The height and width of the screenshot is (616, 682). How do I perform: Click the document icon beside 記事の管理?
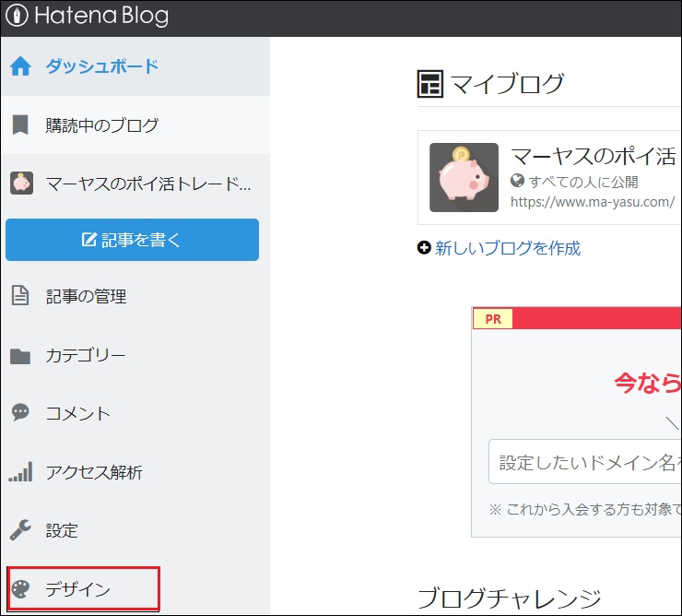[20, 296]
